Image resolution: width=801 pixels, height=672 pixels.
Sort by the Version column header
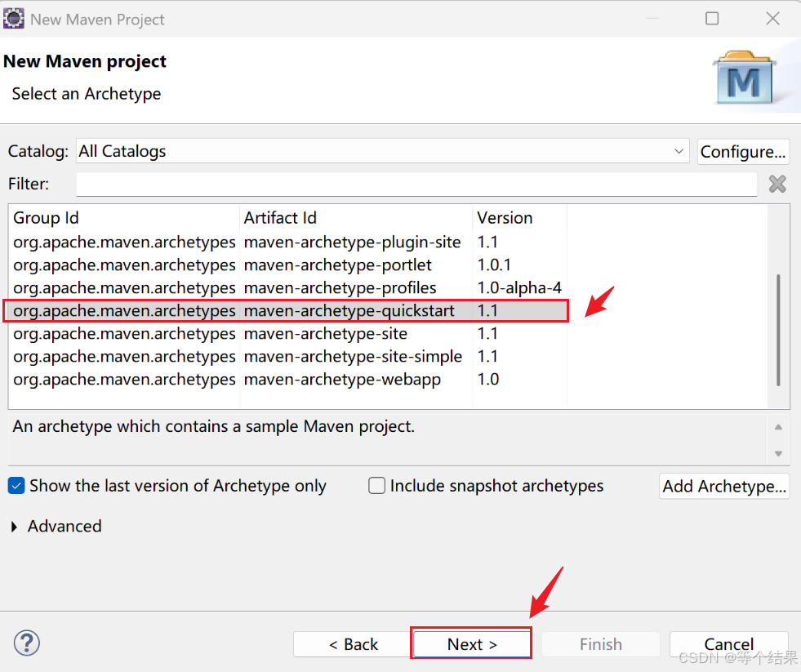pos(519,218)
